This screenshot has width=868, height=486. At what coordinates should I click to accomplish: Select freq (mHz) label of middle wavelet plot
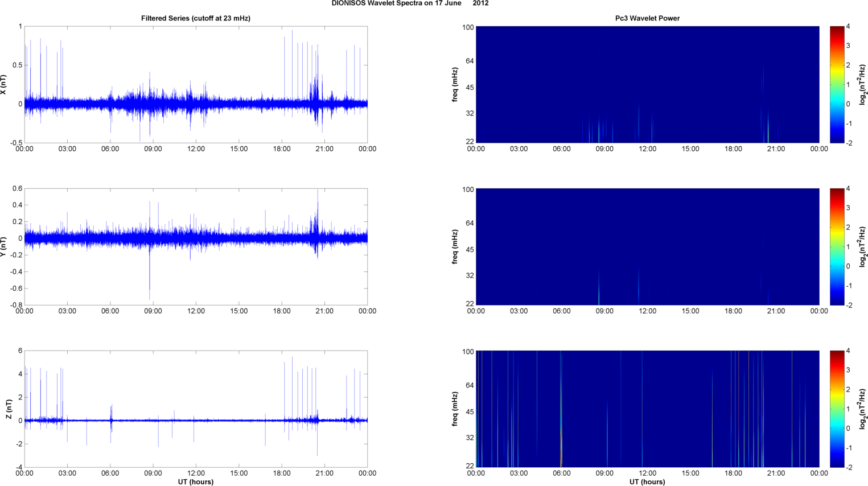pos(455,246)
